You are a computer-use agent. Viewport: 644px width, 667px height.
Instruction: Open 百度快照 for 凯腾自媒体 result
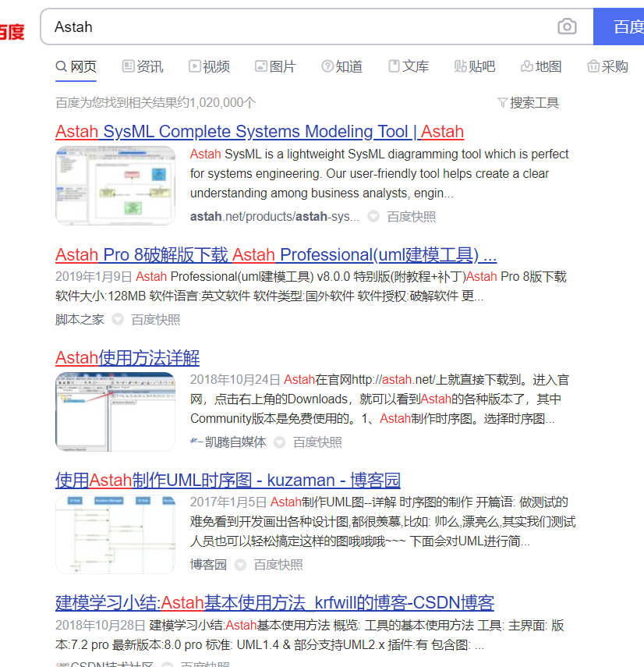pyautogui.click(x=317, y=442)
